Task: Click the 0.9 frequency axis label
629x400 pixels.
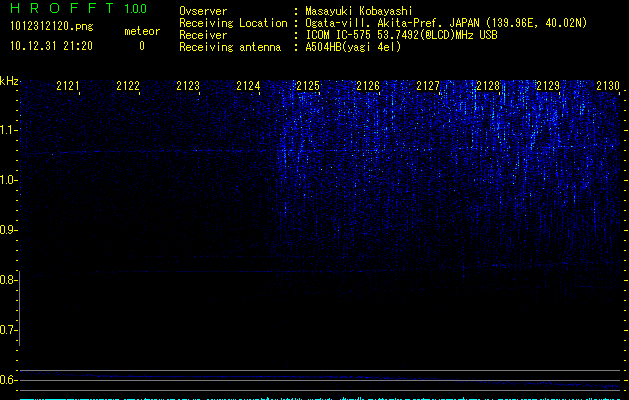Action: coord(8,230)
